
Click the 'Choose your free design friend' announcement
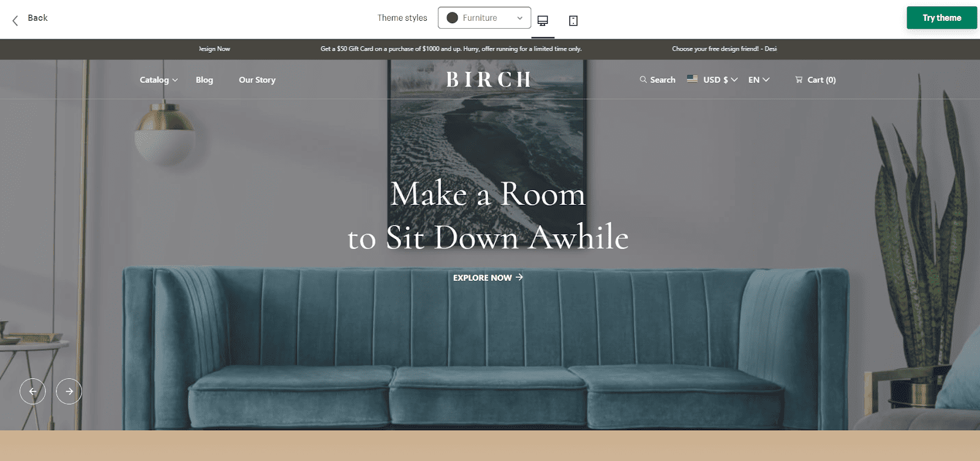[x=724, y=48]
